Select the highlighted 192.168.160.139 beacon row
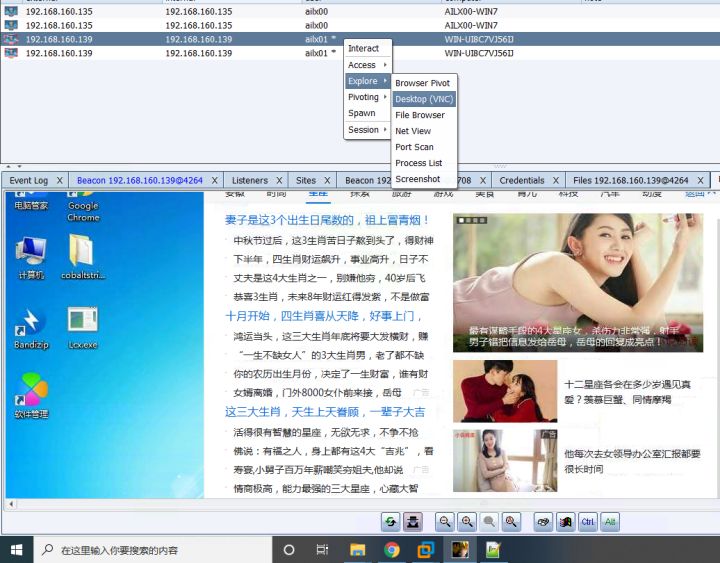Screen dimensions: 720x563 360,39
